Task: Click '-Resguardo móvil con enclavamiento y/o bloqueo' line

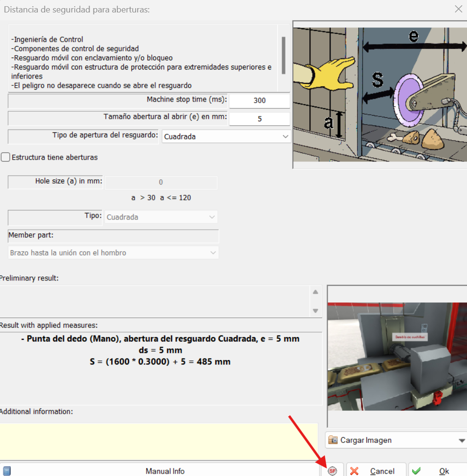Action: tap(92, 58)
